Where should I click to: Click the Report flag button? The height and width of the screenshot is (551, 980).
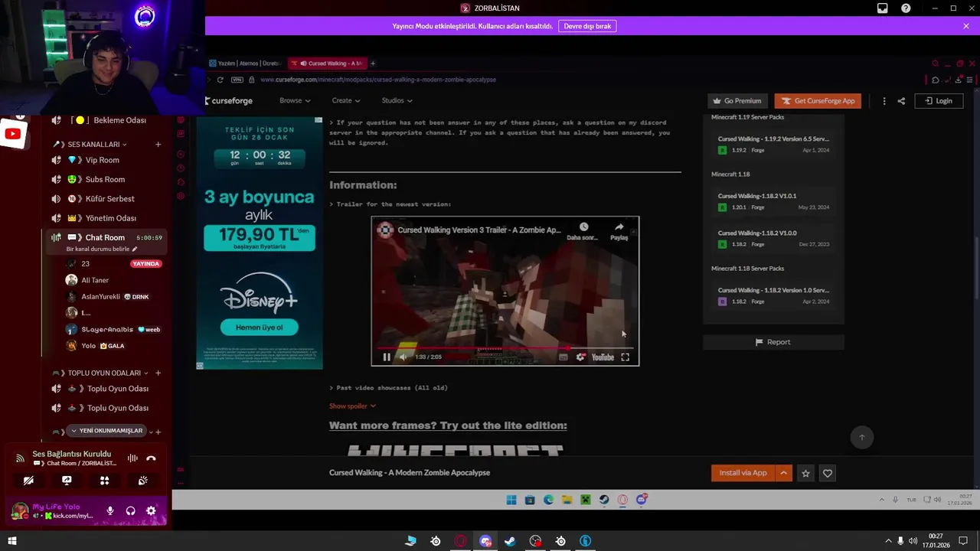(x=773, y=342)
